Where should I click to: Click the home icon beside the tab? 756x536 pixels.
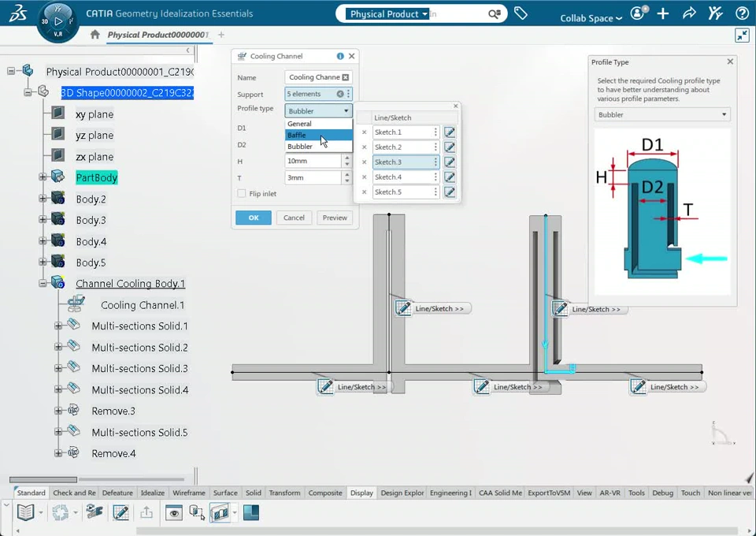pyautogui.click(x=95, y=34)
